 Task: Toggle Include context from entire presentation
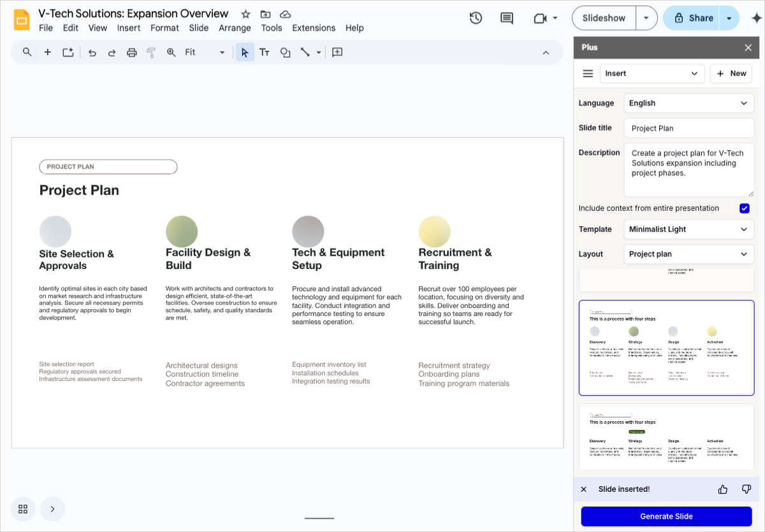click(745, 208)
